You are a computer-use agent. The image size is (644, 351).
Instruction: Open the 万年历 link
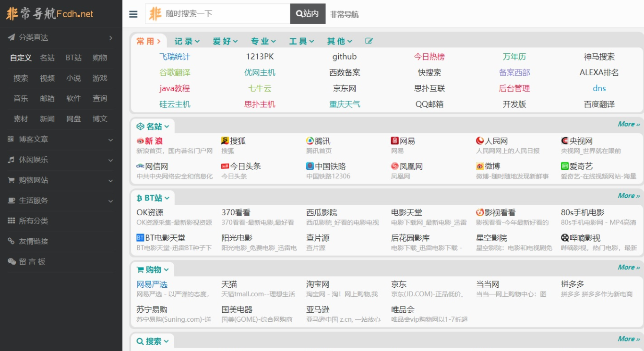pyautogui.click(x=514, y=57)
